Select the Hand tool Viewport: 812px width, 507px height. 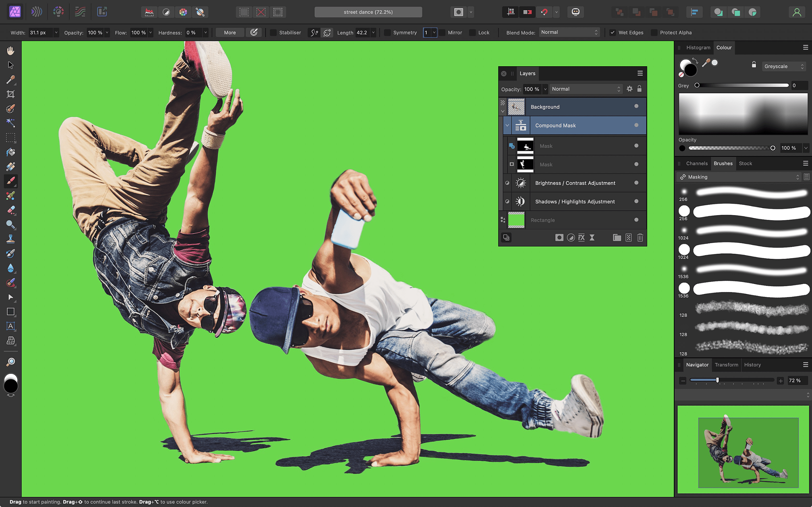[10, 50]
